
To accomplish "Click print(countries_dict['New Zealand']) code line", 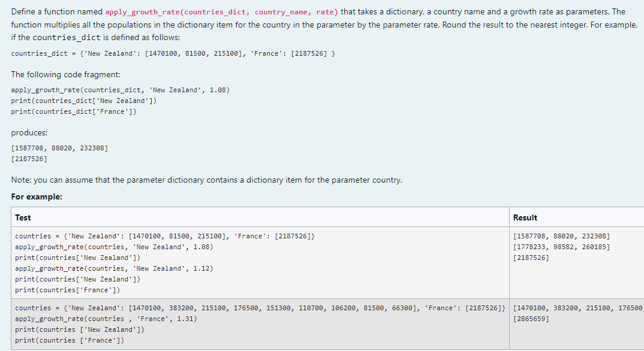I will point(84,101).
